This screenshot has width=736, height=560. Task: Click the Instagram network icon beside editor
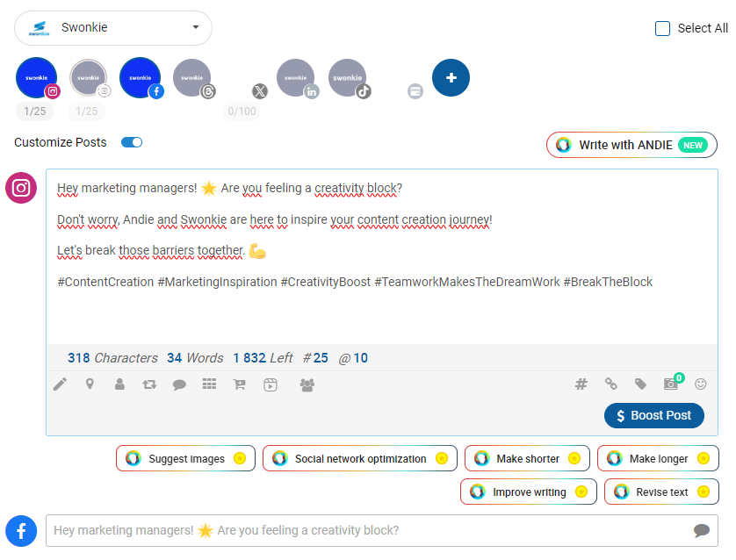[x=21, y=188]
